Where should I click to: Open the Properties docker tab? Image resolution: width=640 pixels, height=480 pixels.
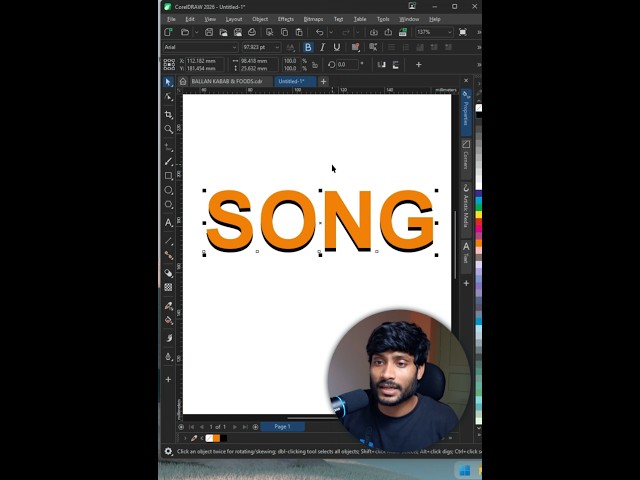coord(466,112)
